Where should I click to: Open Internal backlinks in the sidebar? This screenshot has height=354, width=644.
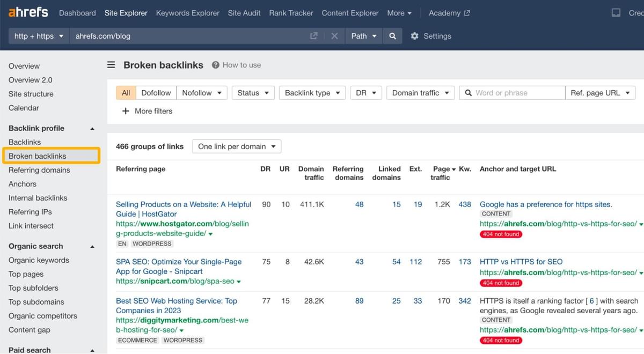[x=38, y=198]
